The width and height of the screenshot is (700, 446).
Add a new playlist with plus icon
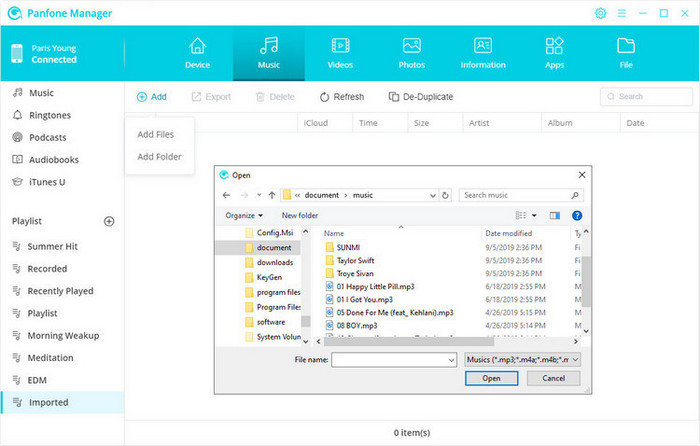click(109, 221)
